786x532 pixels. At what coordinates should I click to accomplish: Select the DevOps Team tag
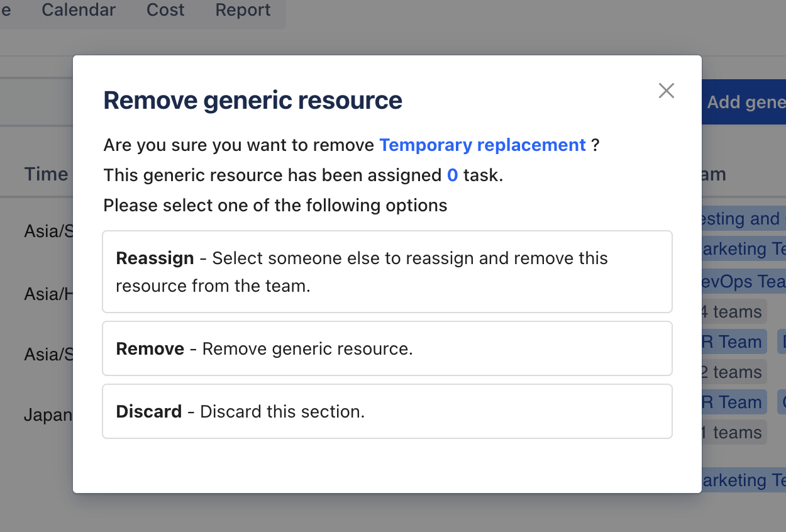pyautogui.click(x=744, y=281)
